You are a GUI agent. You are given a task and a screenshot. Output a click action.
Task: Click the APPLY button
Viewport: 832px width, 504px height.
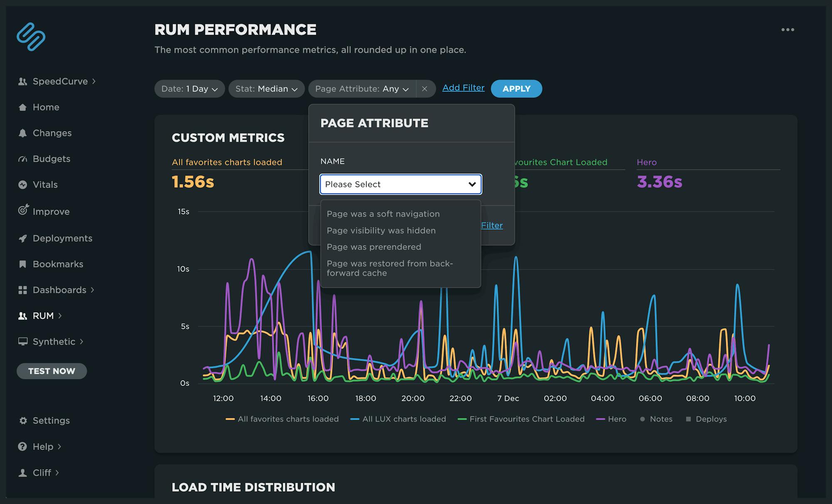click(x=516, y=88)
